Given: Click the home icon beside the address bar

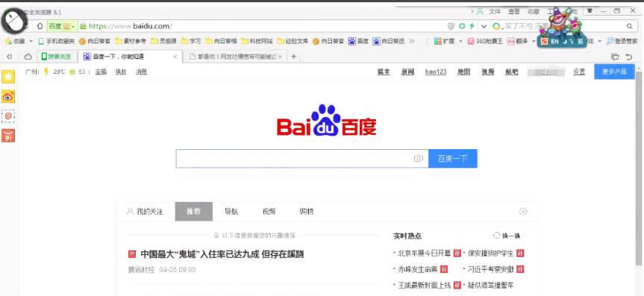Looking at the screenshot, I should click(40, 26).
